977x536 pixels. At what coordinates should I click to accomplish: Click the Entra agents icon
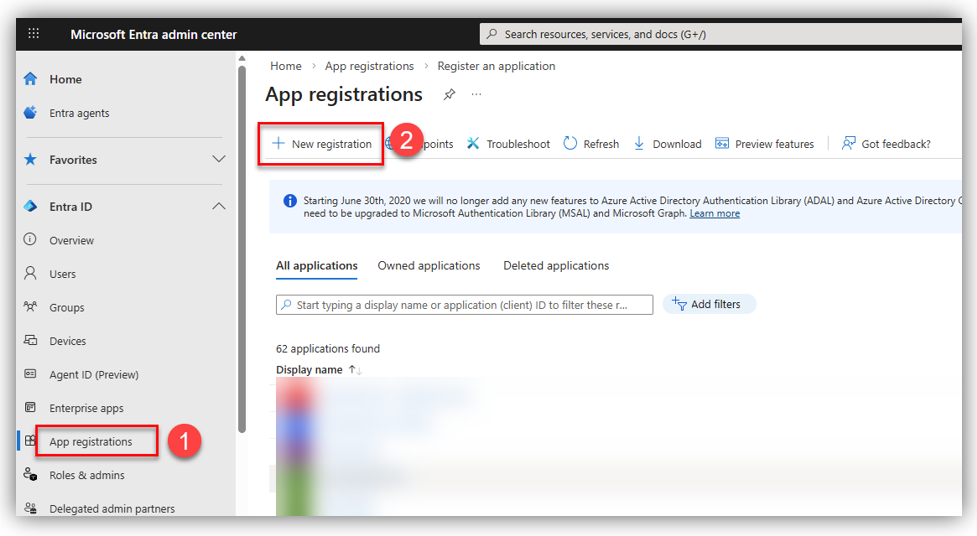(30, 112)
